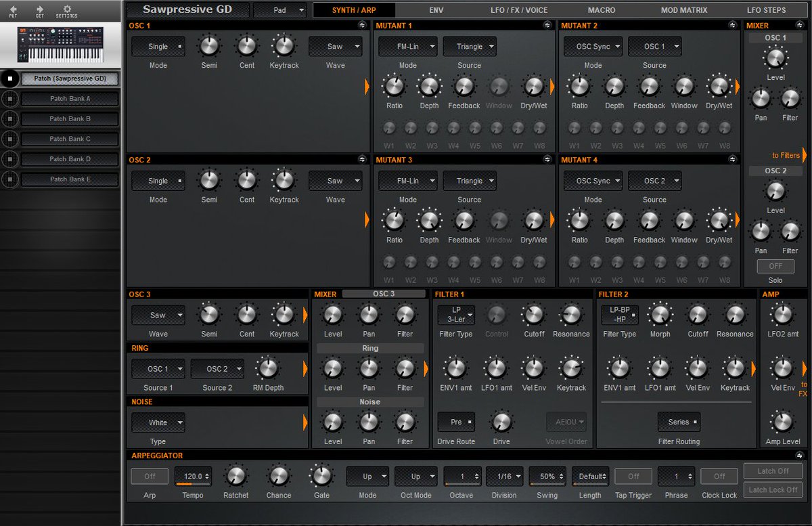Click the Latch Lock Off button
The width and height of the screenshot is (812, 526).
pyautogui.click(x=773, y=489)
